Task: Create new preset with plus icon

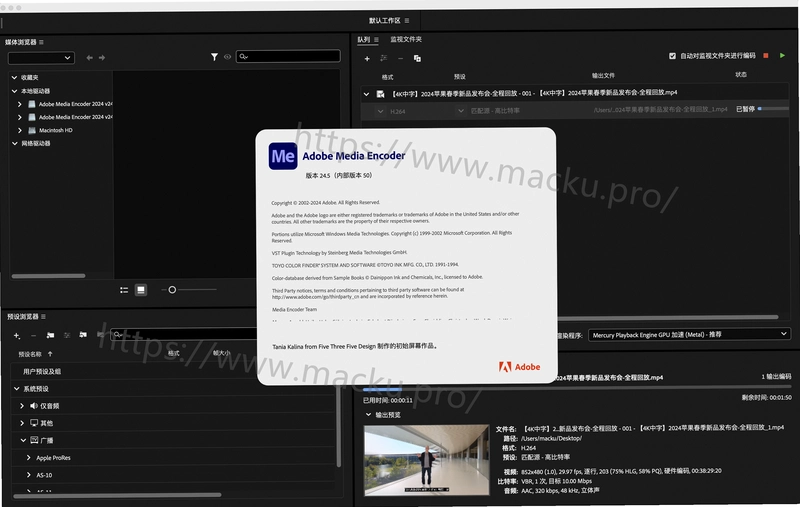Action: (17, 336)
